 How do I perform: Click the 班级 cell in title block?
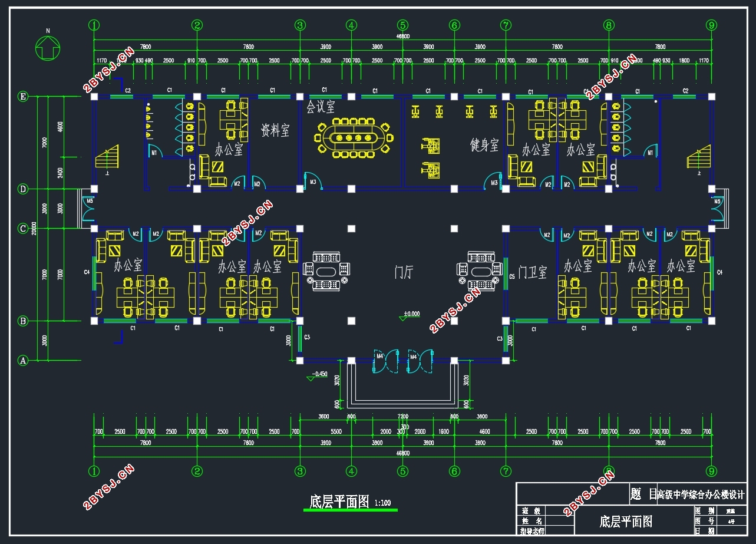click(531, 511)
